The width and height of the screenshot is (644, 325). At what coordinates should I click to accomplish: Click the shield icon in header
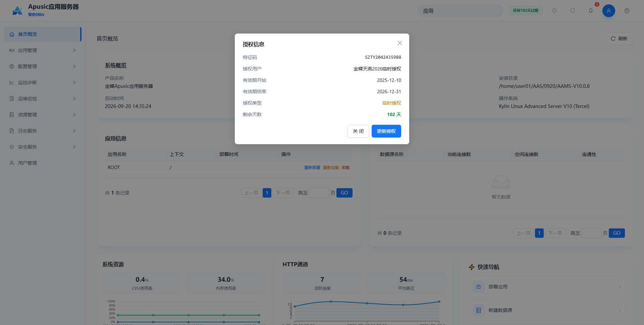click(x=554, y=11)
